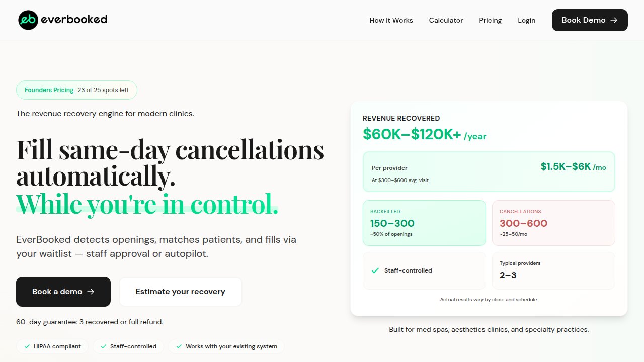Click the Staff-controlled badge checkmark below hero
The height and width of the screenshot is (362, 644).
[x=104, y=346]
